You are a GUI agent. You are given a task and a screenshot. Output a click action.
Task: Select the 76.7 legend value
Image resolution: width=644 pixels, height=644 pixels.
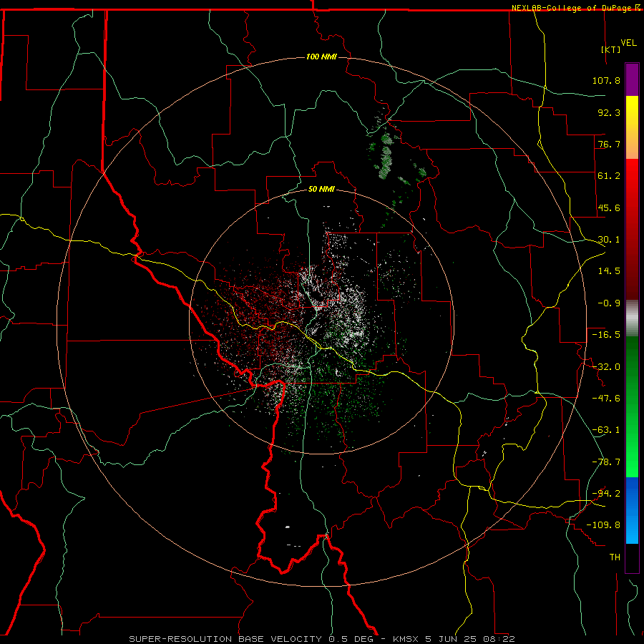tap(609, 144)
